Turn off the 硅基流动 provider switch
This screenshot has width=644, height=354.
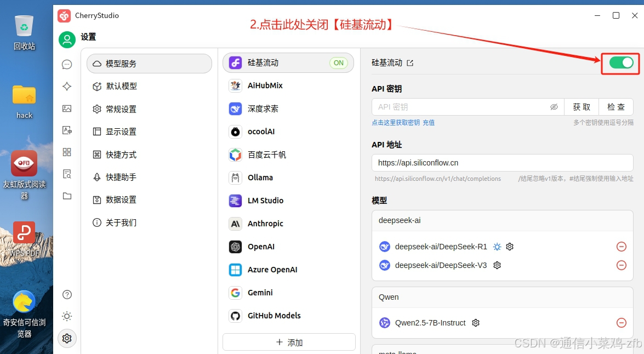(621, 62)
